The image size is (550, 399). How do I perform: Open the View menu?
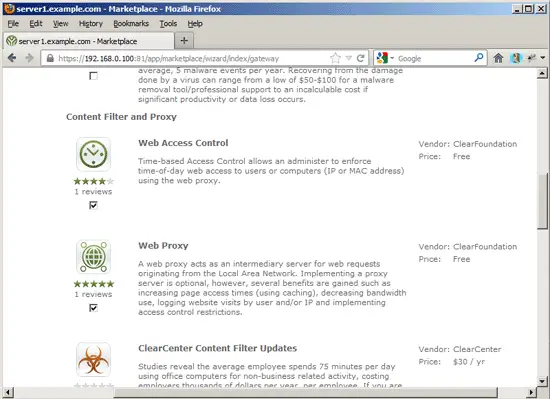coord(61,23)
